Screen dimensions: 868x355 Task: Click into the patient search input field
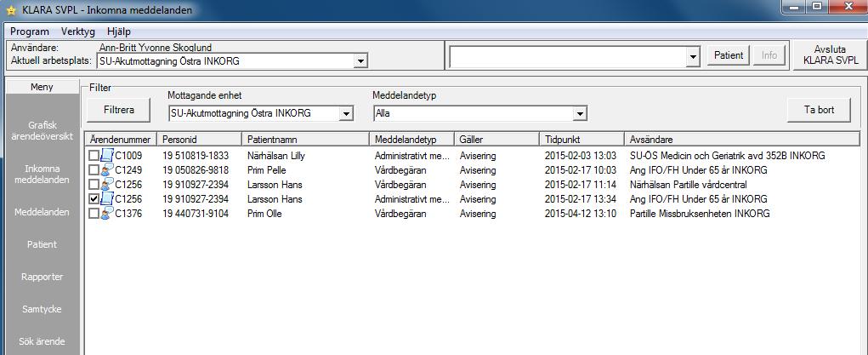pyautogui.click(x=568, y=56)
